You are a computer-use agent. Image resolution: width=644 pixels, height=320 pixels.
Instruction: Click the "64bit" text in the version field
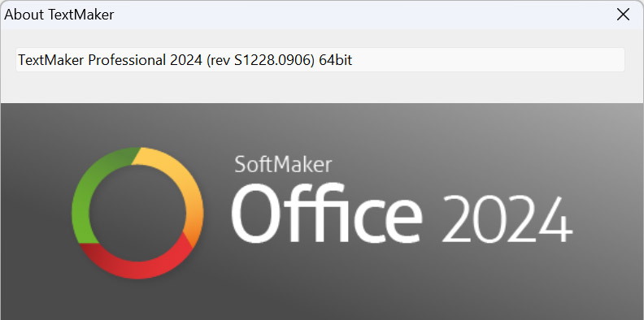tap(336, 60)
